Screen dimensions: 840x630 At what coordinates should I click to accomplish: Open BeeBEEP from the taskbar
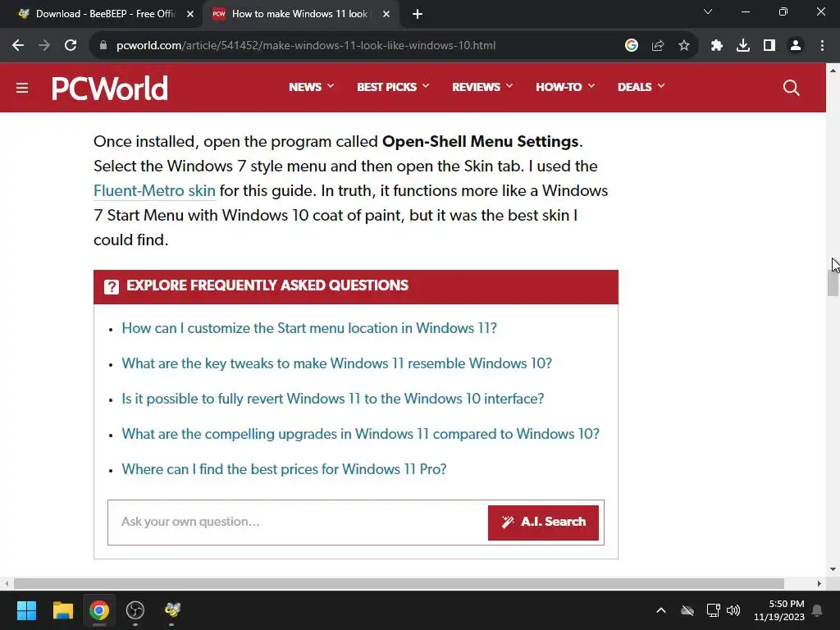coord(172,610)
